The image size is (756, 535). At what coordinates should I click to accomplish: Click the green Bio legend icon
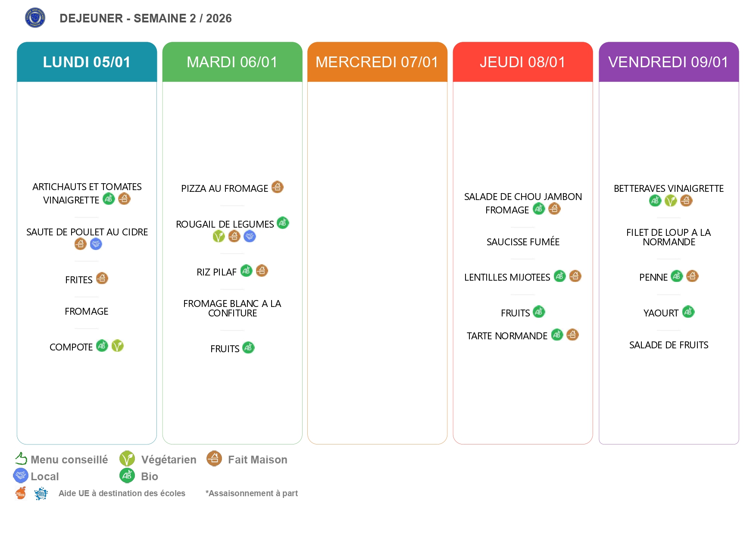pos(127,476)
